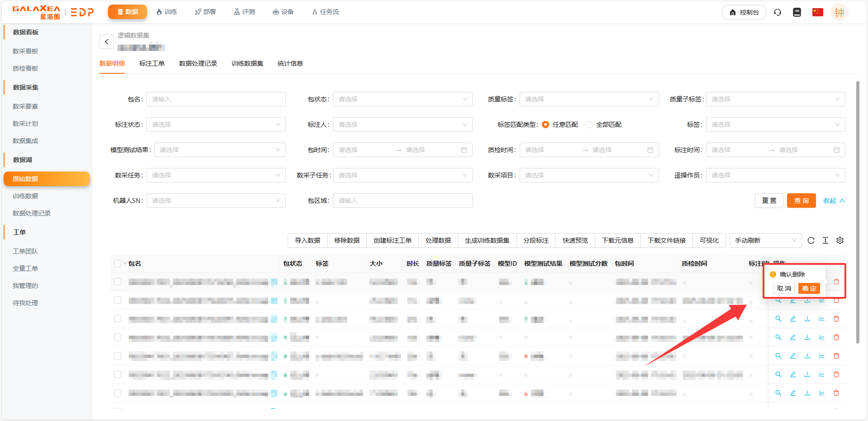This screenshot has width=868, height=421.
Task: Select the 任意匹配 radio button
Action: tap(545, 124)
